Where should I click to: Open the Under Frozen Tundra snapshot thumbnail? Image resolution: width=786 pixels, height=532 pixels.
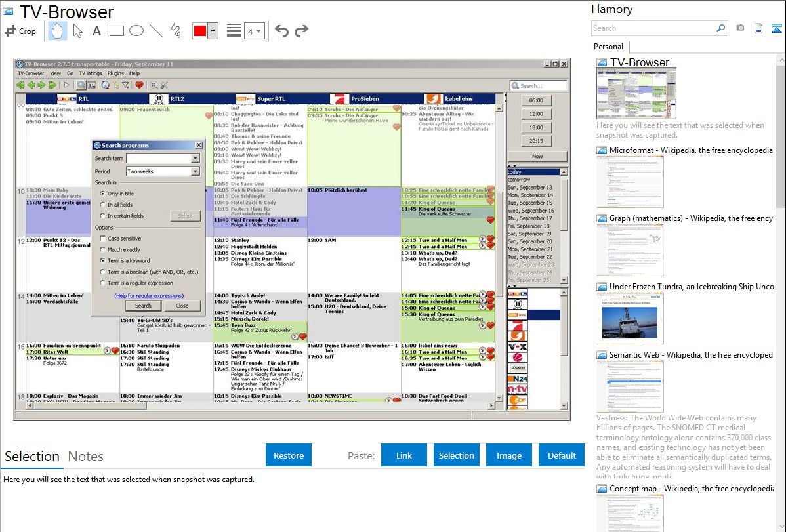(x=630, y=319)
